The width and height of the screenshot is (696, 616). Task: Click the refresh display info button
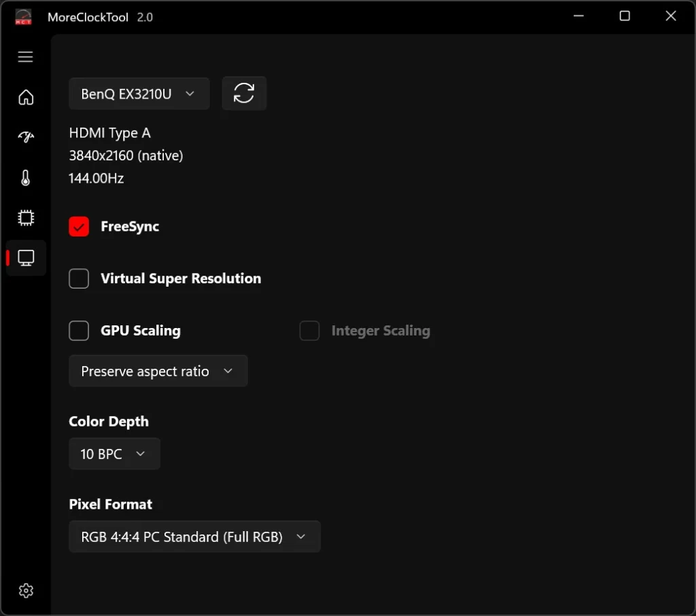tap(244, 94)
